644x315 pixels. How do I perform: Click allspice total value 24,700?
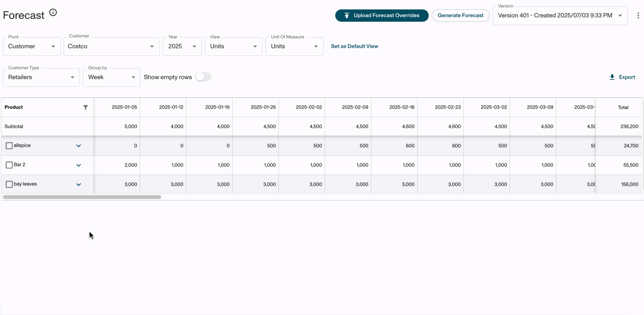[x=631, y=146]
